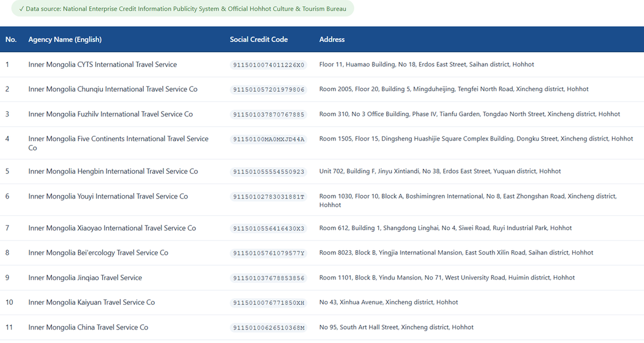The width and height of the screenshot is (644, 343).
Task: Click credit code 91150102783031881T
Action: pos(269,196)
